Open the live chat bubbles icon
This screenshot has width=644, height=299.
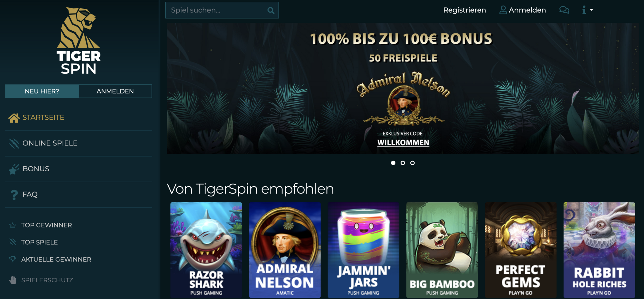[564, 10]
